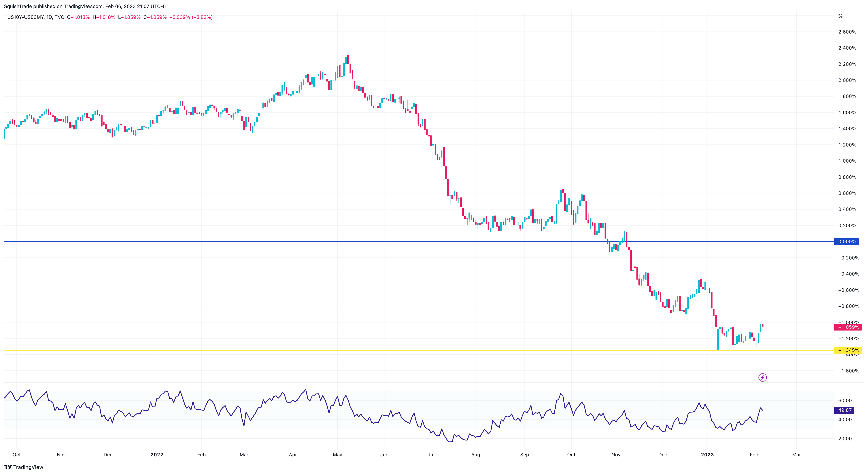
Task: Click the Open value O-1.018%
Action: coord(78,17)
